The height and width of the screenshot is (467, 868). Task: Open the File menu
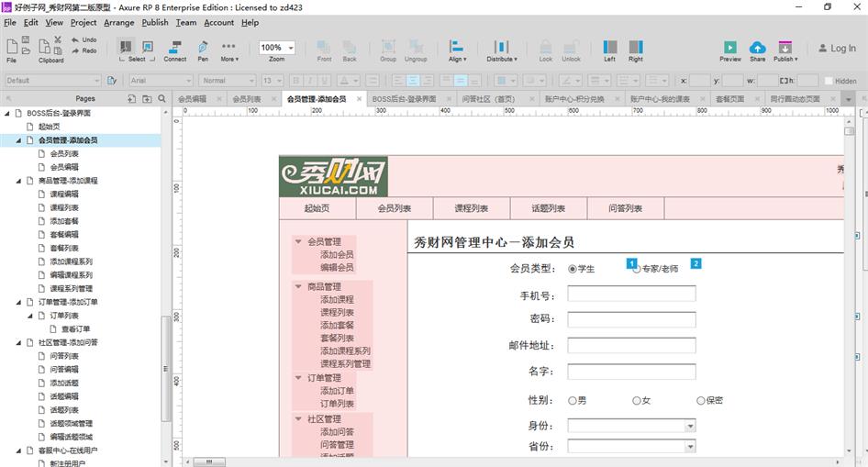click(x=10, y=23)
